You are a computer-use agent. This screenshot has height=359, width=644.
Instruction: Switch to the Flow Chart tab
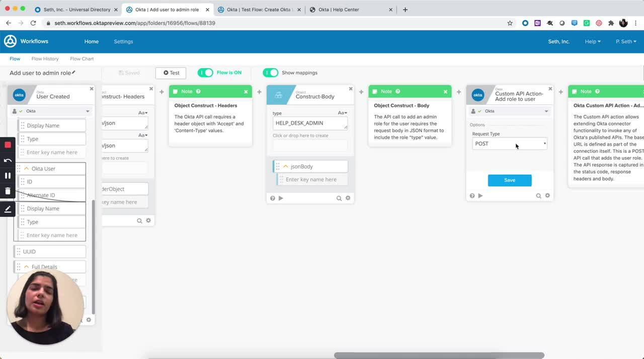tap(82, 59)
